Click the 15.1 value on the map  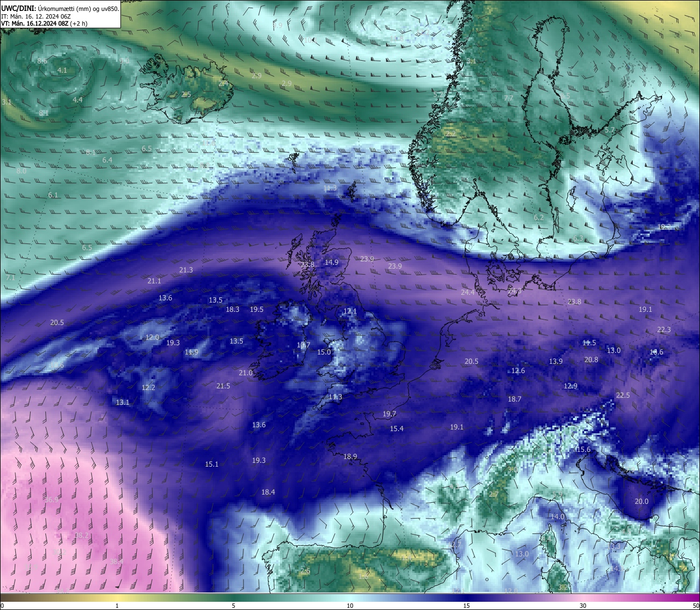click(x=212, y=464)
